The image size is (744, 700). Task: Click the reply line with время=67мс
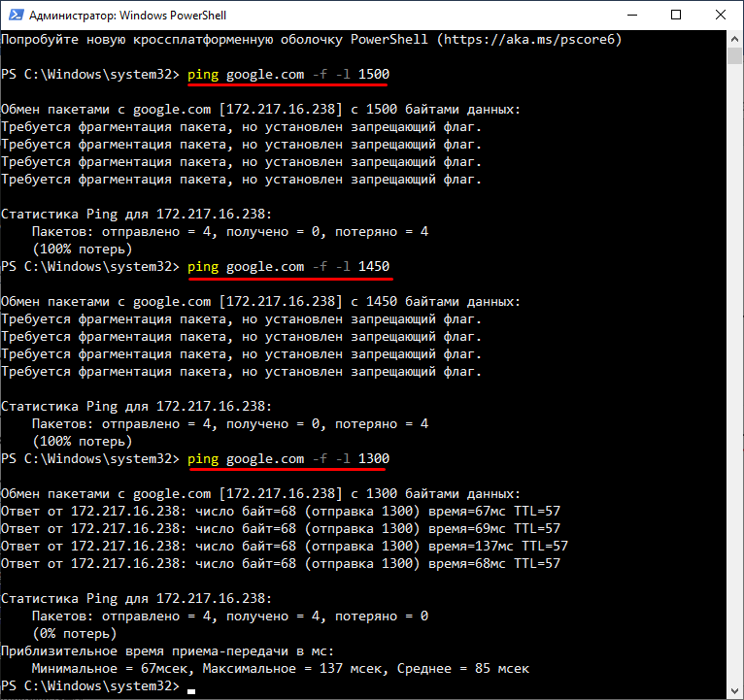(281, 512)
